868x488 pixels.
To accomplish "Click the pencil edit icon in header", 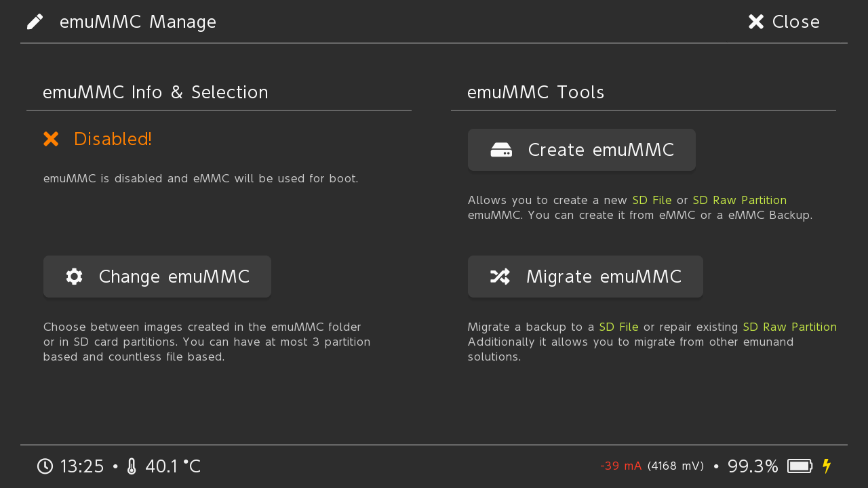I will point(35,22).
